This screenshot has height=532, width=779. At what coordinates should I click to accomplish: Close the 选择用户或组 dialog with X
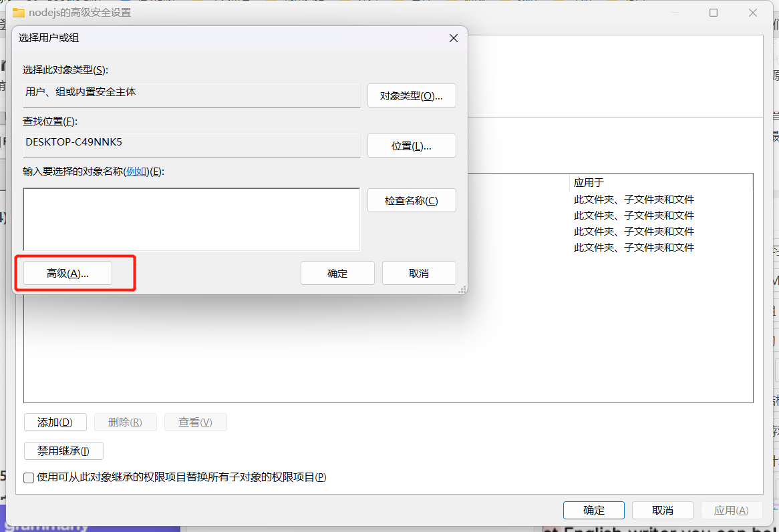pos(453,38)
